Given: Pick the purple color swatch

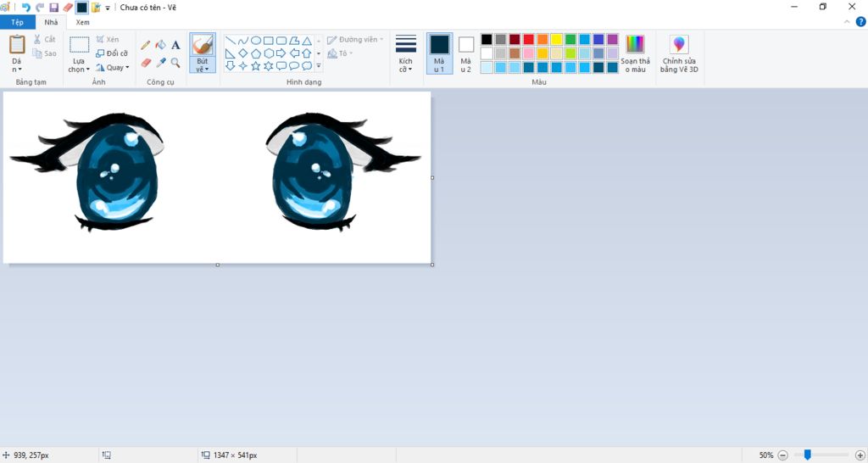Looking at the screenshot, I should tap(612, 39).
